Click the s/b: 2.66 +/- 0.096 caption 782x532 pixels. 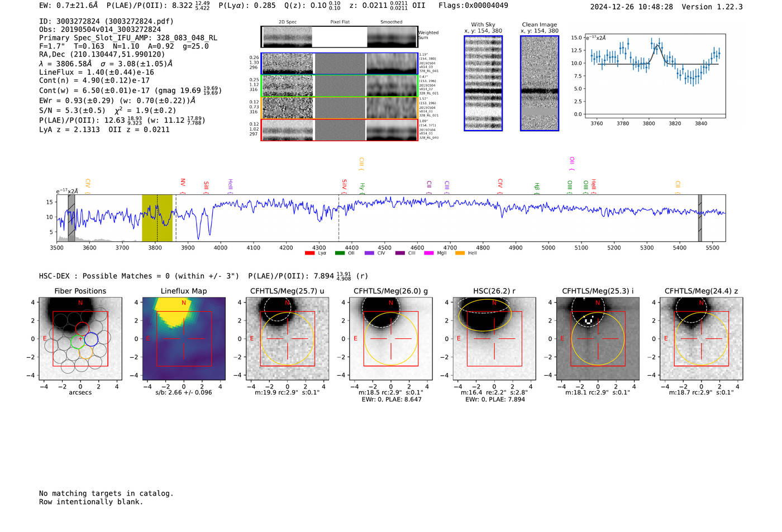click(184, 392)
